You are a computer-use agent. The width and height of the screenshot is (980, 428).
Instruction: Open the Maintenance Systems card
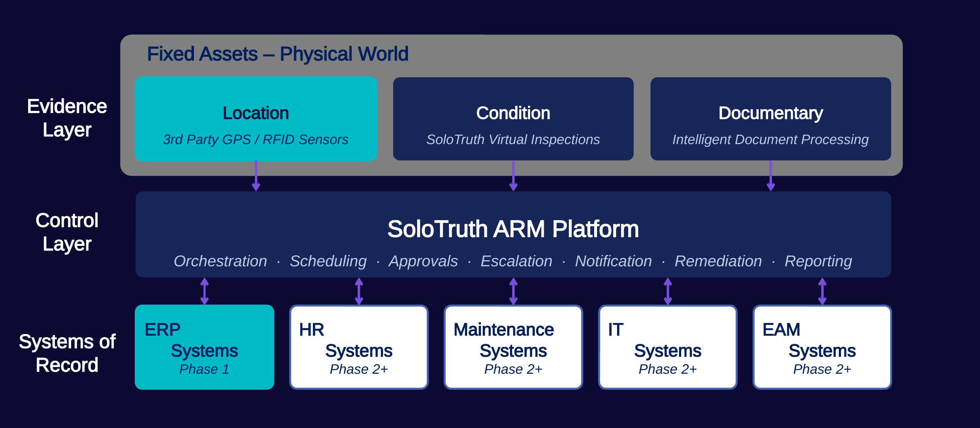513,347
